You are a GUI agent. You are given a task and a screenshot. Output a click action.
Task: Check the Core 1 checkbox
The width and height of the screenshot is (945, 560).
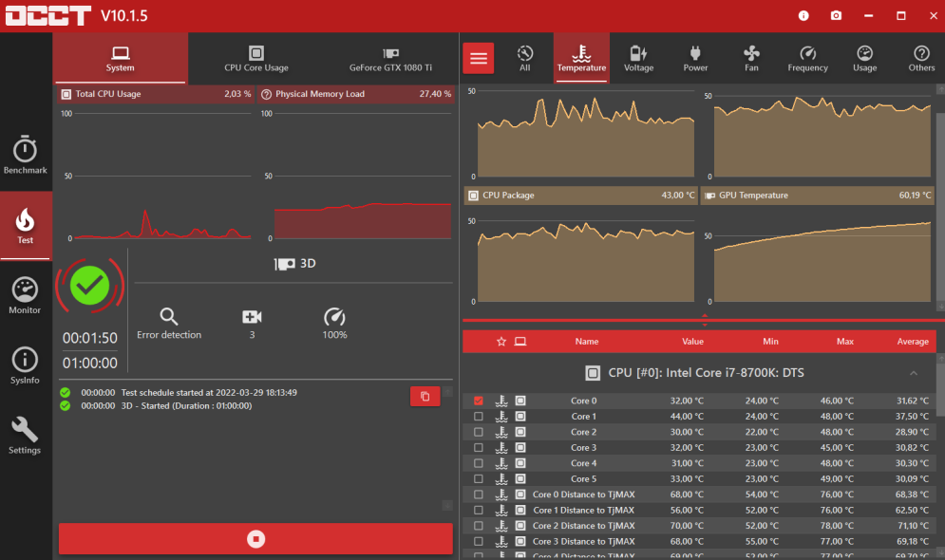click(x=479, y=416)
